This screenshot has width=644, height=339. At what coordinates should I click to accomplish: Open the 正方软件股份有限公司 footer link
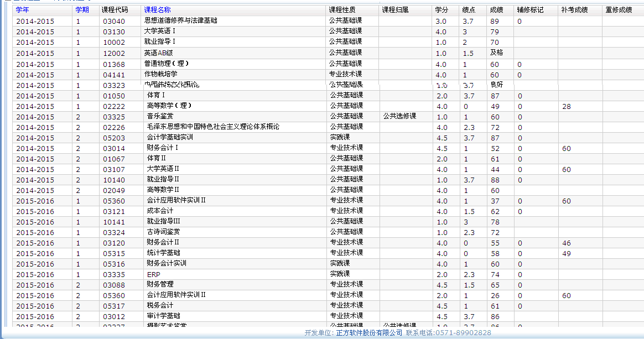369,333
